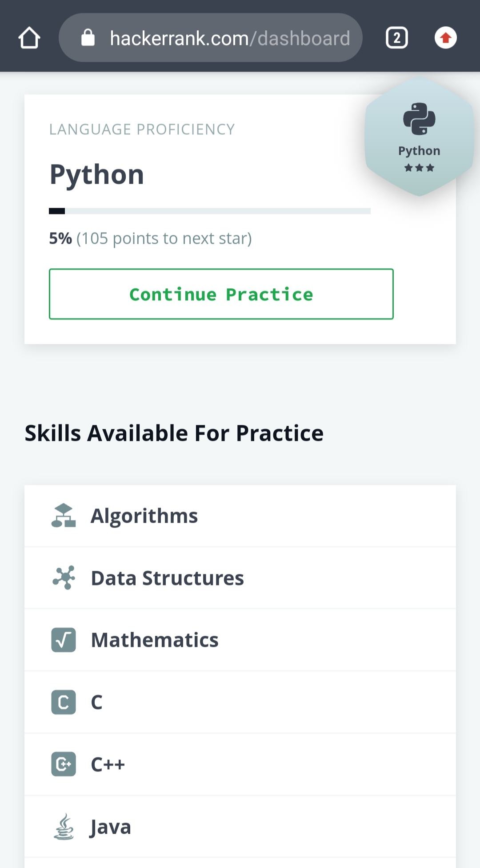Click the Python proficiency progress bar
Viewport: 480px width, 868px height.
click(x=209, y=211)
